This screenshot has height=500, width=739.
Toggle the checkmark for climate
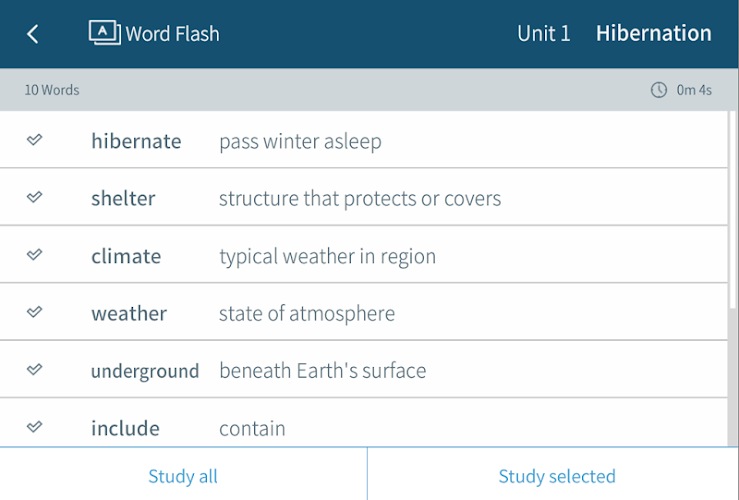click(x=34, y=255)
